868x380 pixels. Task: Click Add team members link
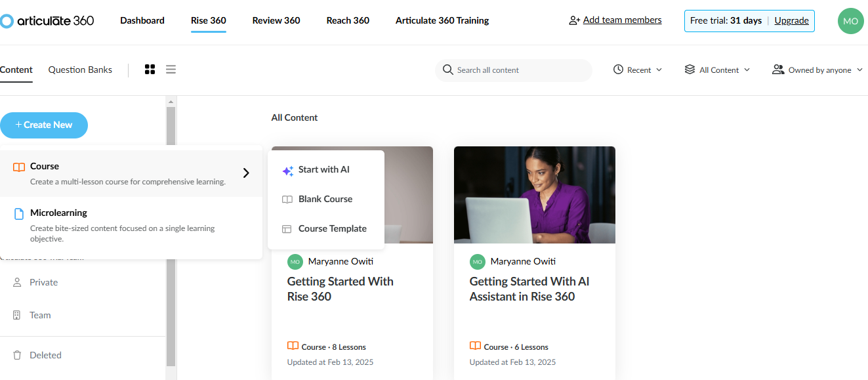coord(622,20)
